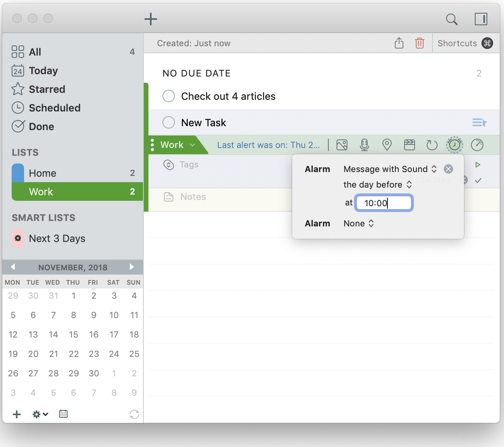This screenshot has width=504, height=447.
Task: Toggle the sidebar panel icon in the toolbar
Action: (481, 19)
